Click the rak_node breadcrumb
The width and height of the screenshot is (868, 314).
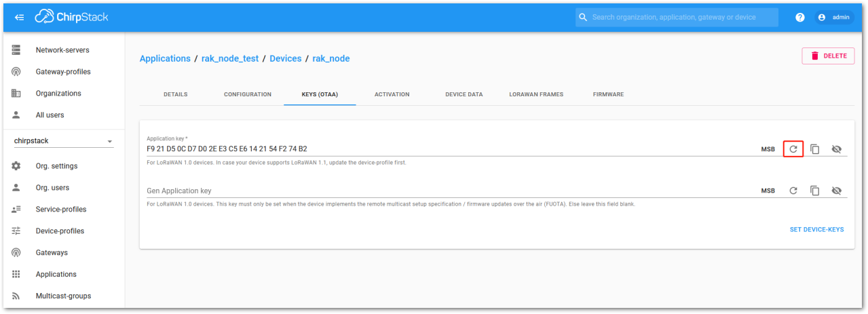click(331, 59)
